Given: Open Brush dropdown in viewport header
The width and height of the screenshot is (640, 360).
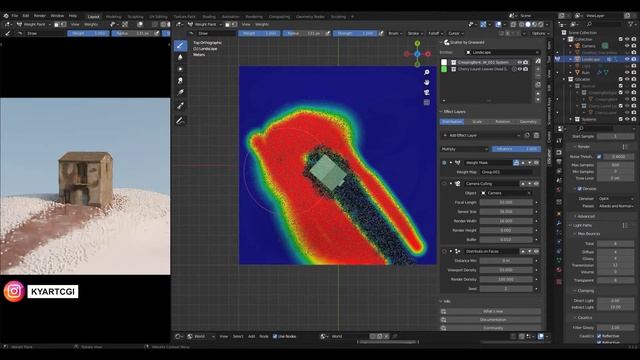Looking at the screenshot, I should (x=395, y=33).
